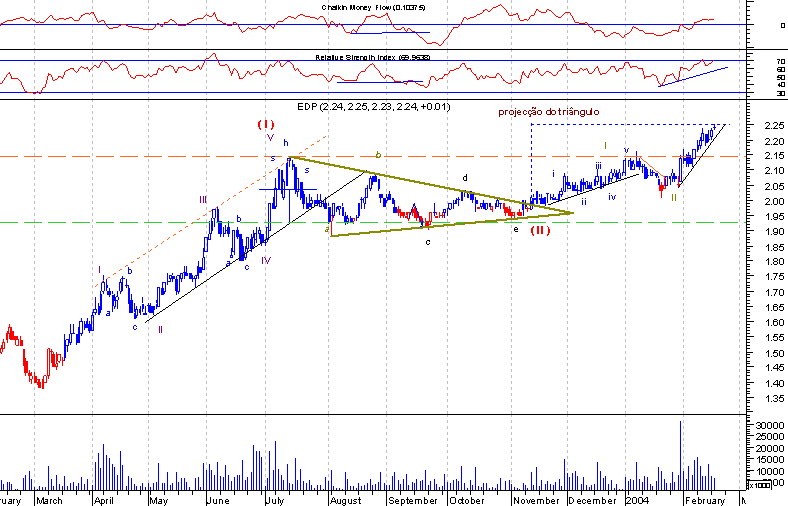The width and height of the screenshot is (788, 506).
Task: Click the 'projecção do triângulo' annotation
Action: click(549, 112)
